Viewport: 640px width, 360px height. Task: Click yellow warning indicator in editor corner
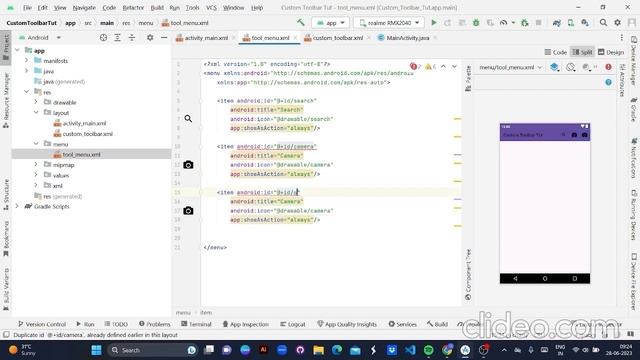(x=430, y=67)
